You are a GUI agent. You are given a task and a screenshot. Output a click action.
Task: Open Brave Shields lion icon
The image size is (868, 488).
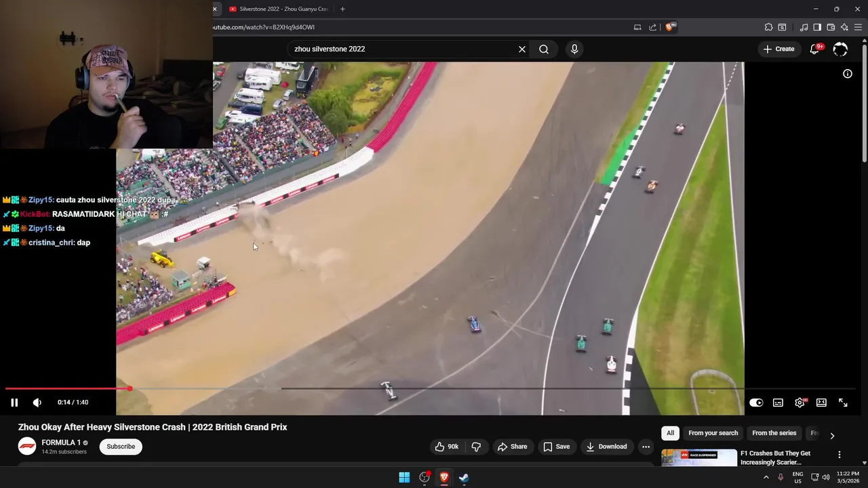[670, 27]
